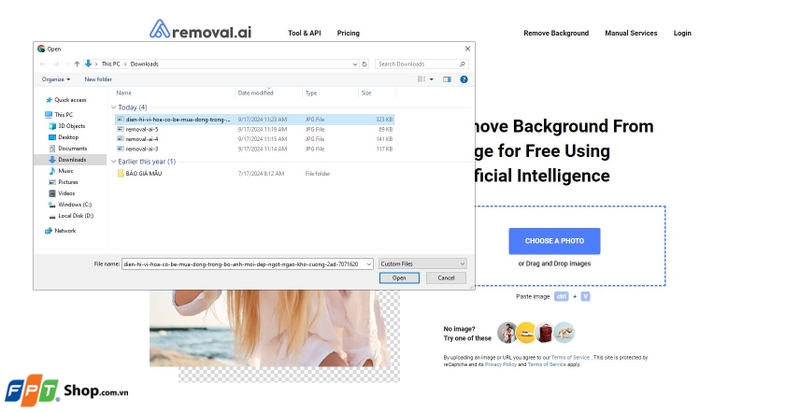The image size is (800, 412).
Task: Choose the yellow car sample thumbnail
Action: click(x=526, y=332)
